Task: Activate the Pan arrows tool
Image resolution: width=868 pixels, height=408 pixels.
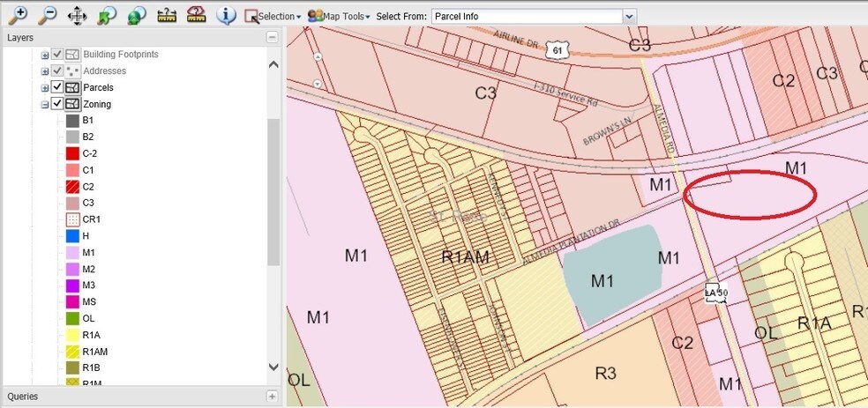Action: pos(77,15)
